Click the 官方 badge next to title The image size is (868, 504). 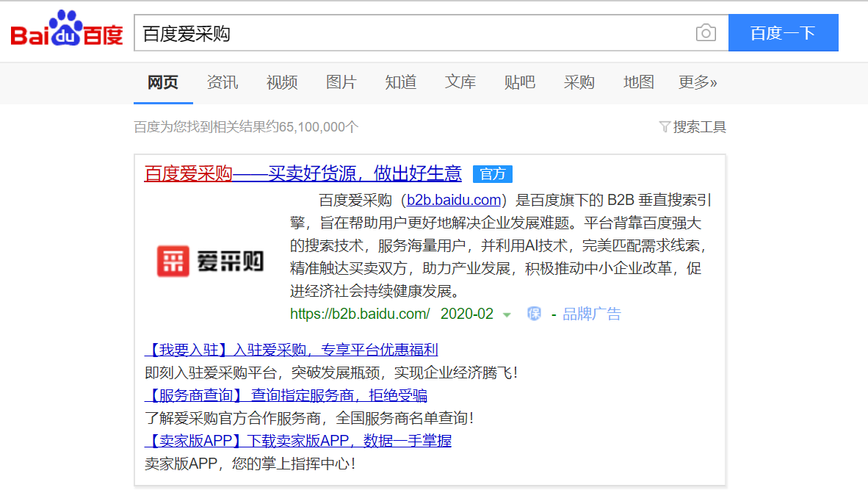492,174
